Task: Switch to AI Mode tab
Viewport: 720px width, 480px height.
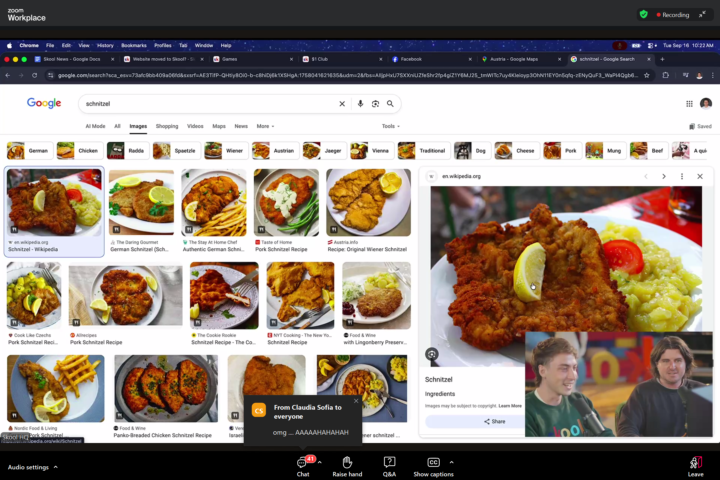Action: tap(95, 126)
